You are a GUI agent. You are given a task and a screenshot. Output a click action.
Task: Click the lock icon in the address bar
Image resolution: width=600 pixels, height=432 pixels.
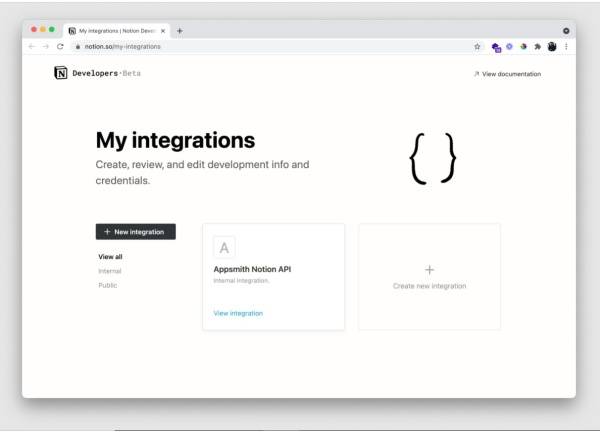point(78,47)
